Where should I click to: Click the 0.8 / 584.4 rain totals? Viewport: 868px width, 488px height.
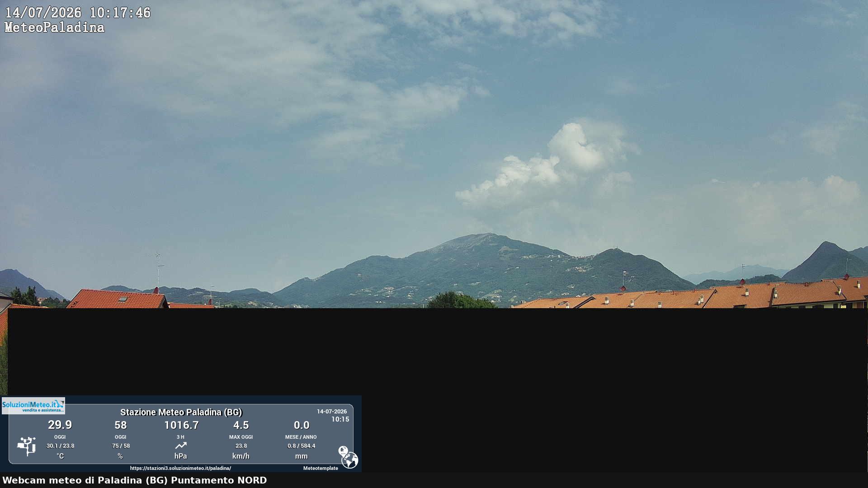point(302,446)
